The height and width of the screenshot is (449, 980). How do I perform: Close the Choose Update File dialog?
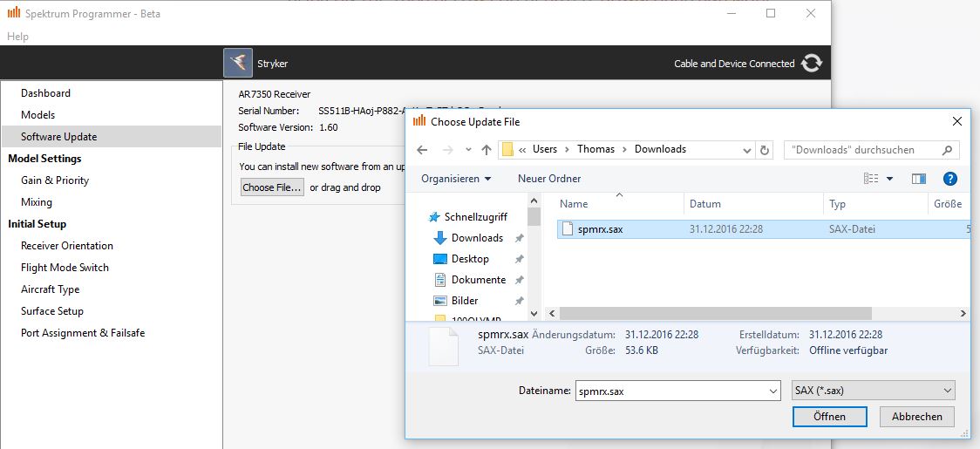(x=956, y=122)
